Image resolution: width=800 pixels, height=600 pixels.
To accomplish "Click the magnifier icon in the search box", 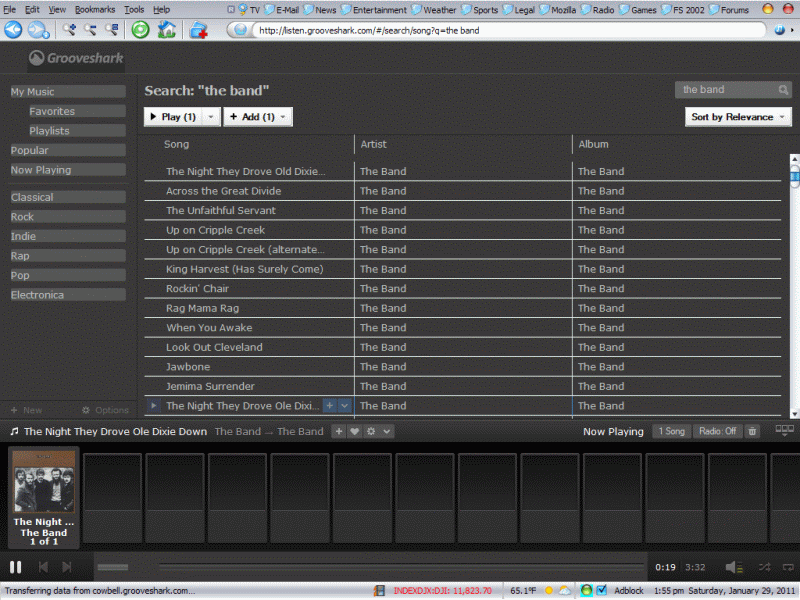I will point(783,90).
